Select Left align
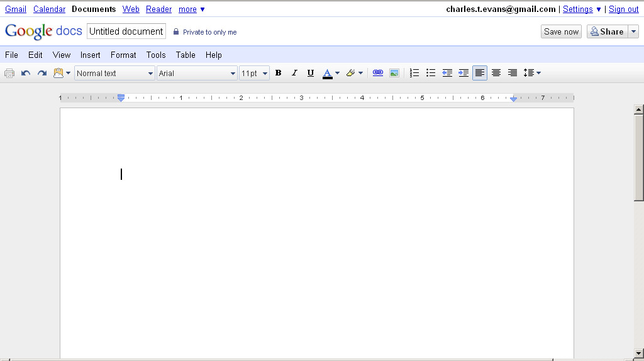The width and height of the screenshot is (644, 361). pos(480,73)
